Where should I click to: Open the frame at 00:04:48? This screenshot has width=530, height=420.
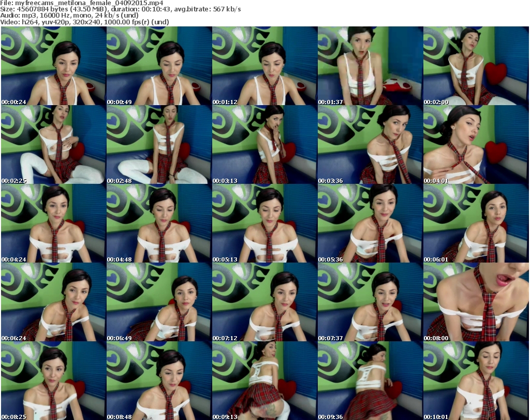click(159, 223)
